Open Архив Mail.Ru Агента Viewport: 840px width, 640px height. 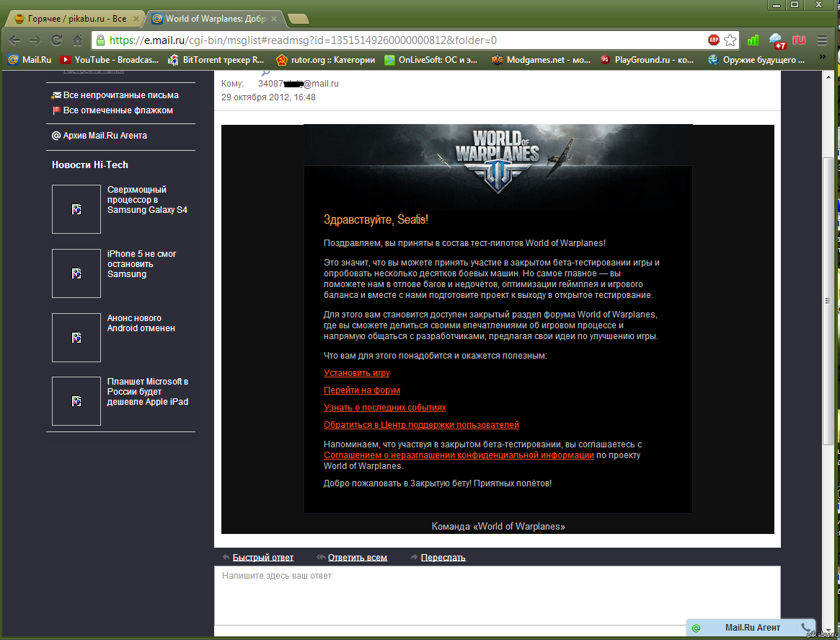tap(99, 136)
